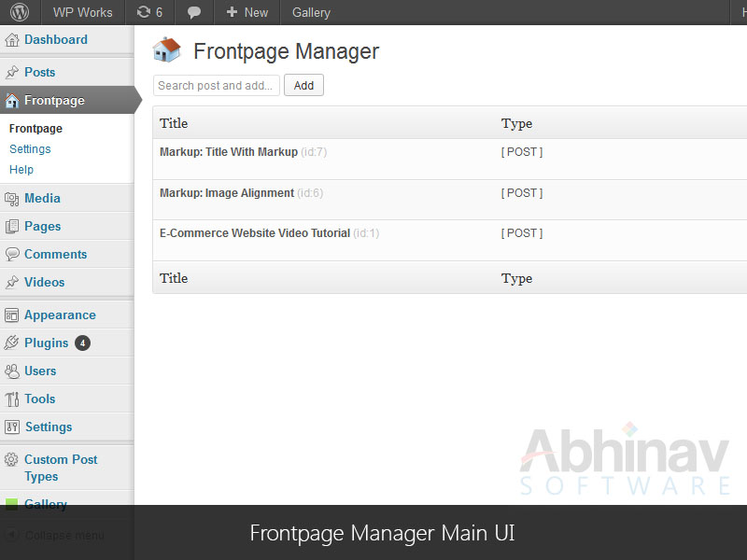Viewport: 747px width, 560px height.
Task: Open the New content menu
Action: (x=247, y=12)
